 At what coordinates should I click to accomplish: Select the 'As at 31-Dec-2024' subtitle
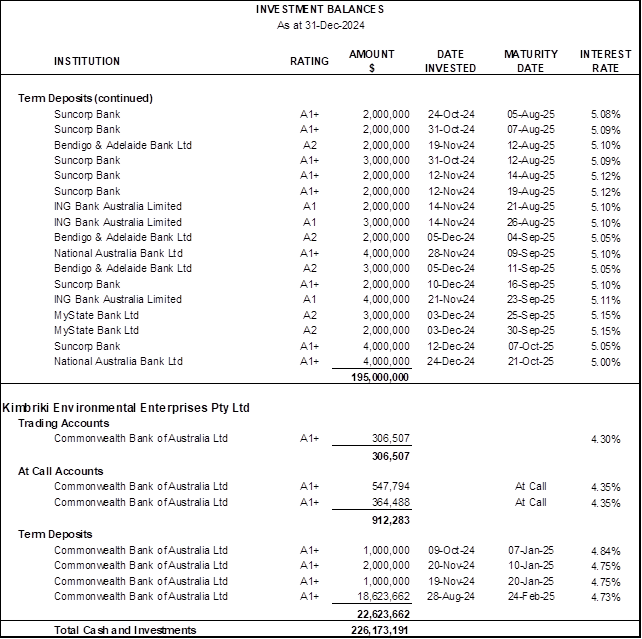point(321,25)
